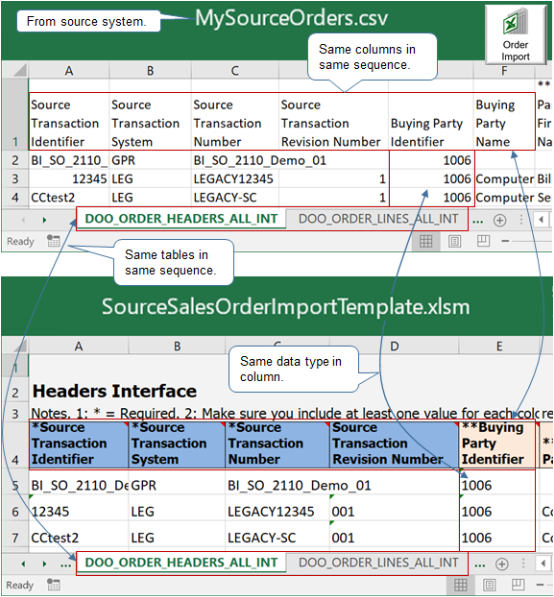Image resolution: width=554 pixels, height=597 pixels.
Task: Go to previous sheet in the import template
Action: click(24, 564)
